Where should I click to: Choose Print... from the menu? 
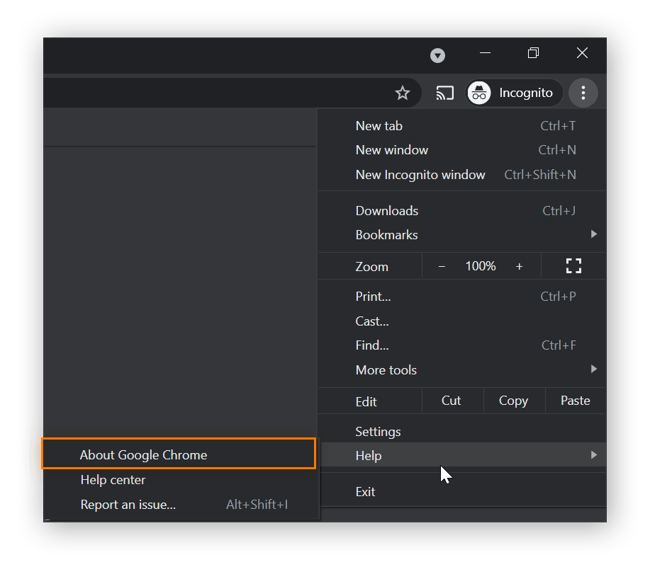click(462, 297)
